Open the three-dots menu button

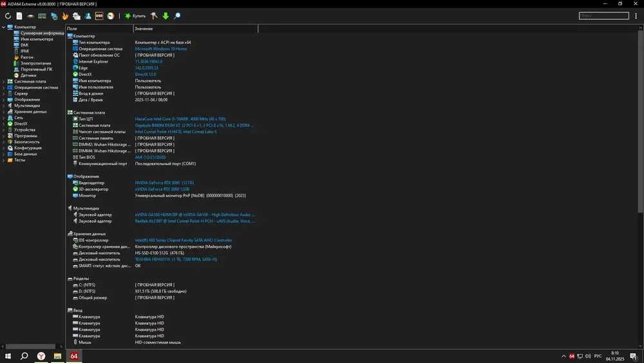[636, 15]
